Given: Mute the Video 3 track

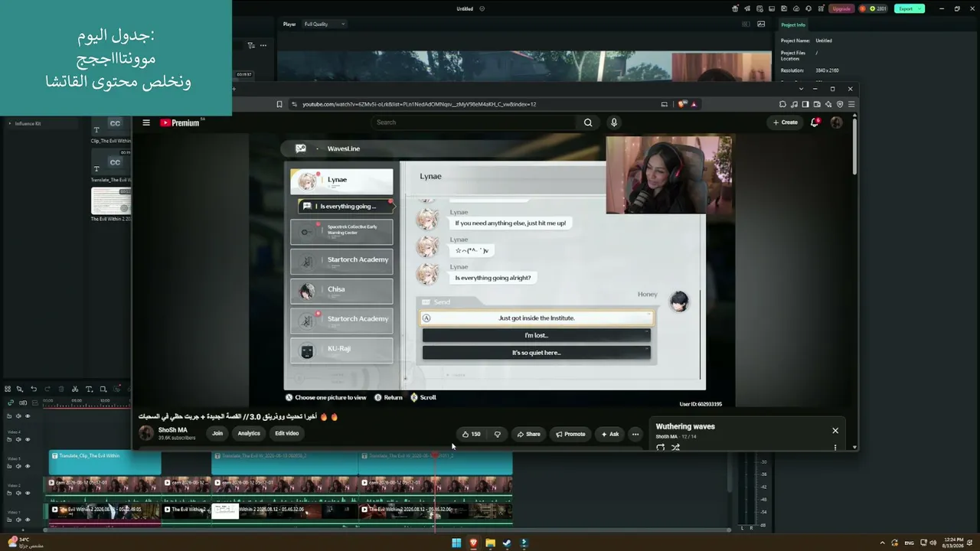Looking at the screenshot, I should click(x=18, y=466).
